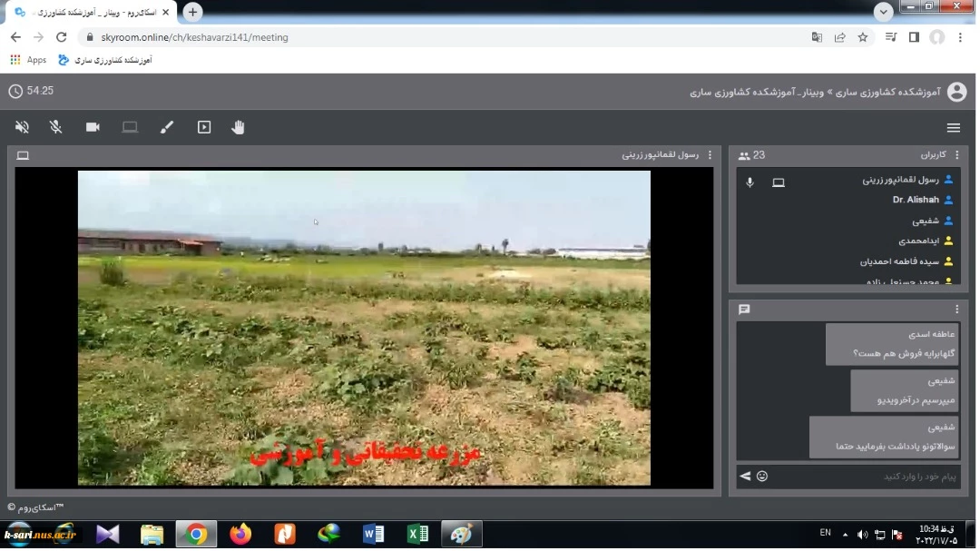
Task: Open Visual Studio from taskbar
Action: point(107,536)
